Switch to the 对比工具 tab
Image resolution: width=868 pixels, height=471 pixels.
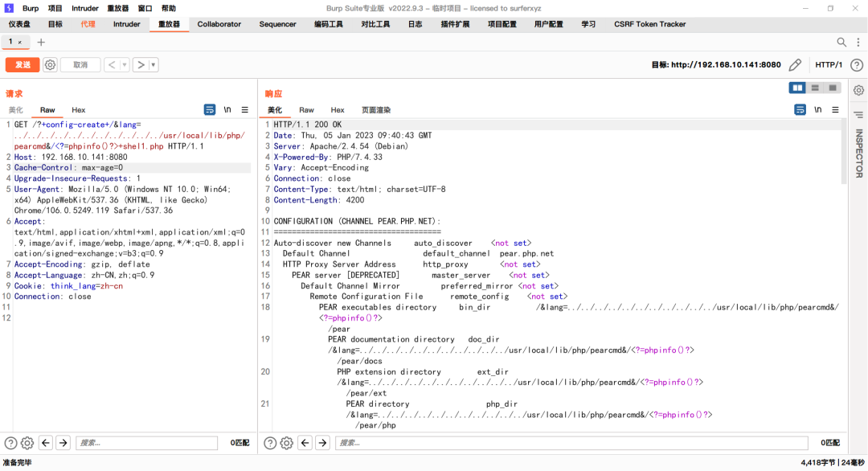(x=375, y=24)
